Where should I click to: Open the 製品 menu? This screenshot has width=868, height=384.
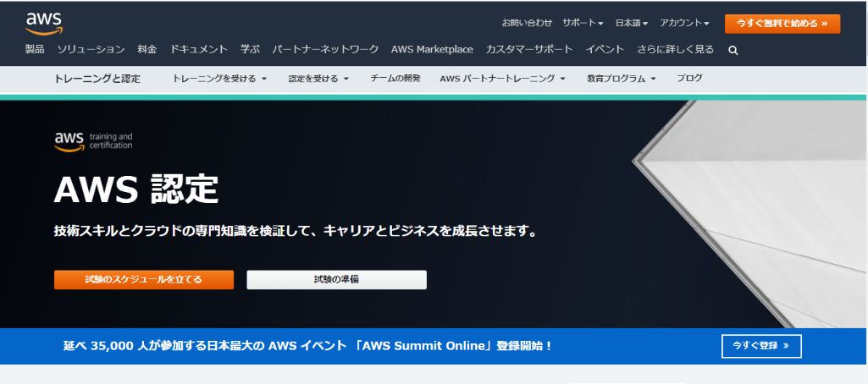pos(35,50)
